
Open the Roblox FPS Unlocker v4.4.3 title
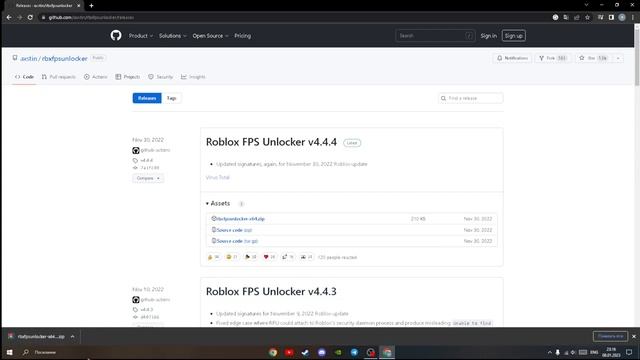(x=271, y=291)
